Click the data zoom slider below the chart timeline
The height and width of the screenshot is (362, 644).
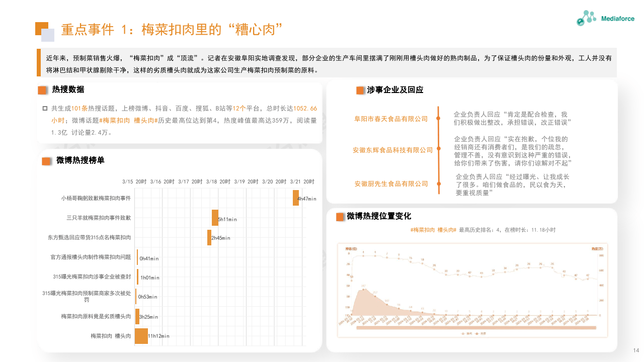[x=475, y=328]
